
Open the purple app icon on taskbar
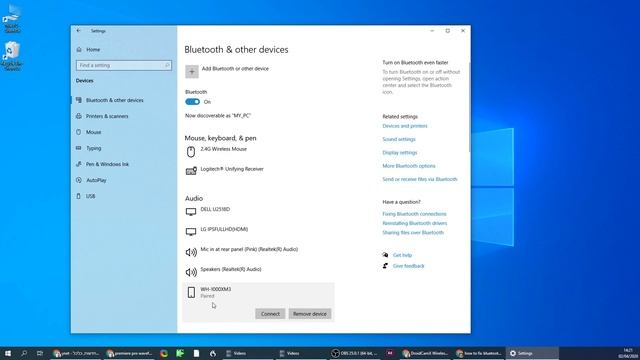click(390, 353)
